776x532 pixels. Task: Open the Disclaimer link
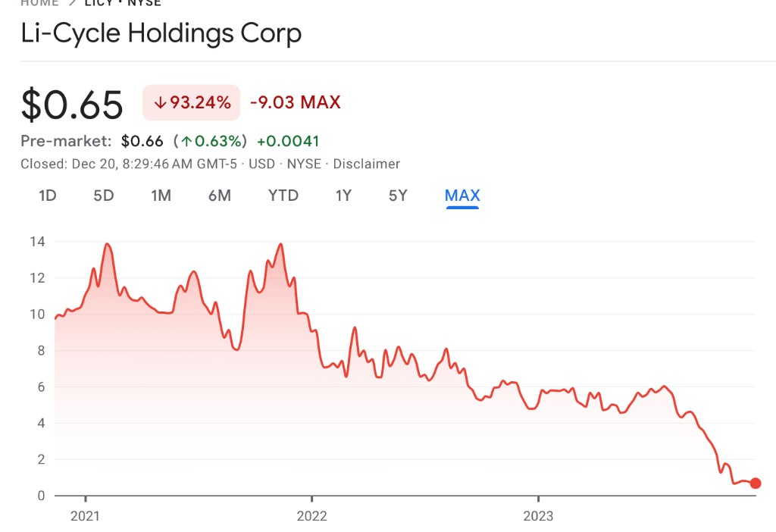tap(366, 164)
